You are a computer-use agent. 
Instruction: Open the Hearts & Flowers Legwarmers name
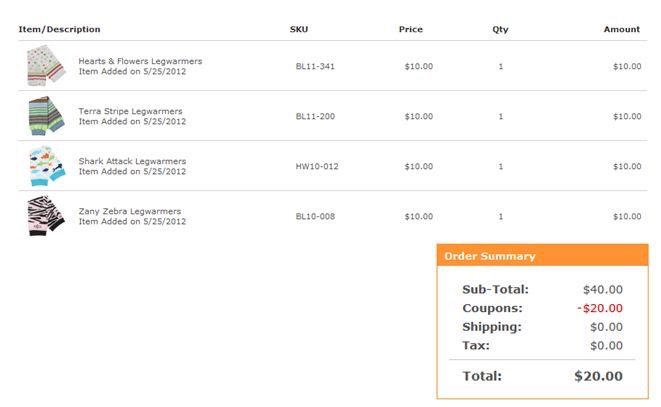(x=140, y=61)
